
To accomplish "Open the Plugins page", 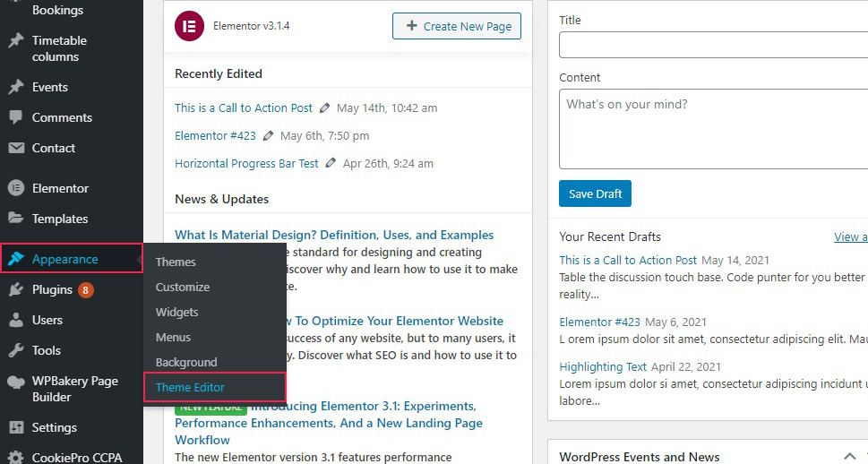I will [x=52, y=289].
